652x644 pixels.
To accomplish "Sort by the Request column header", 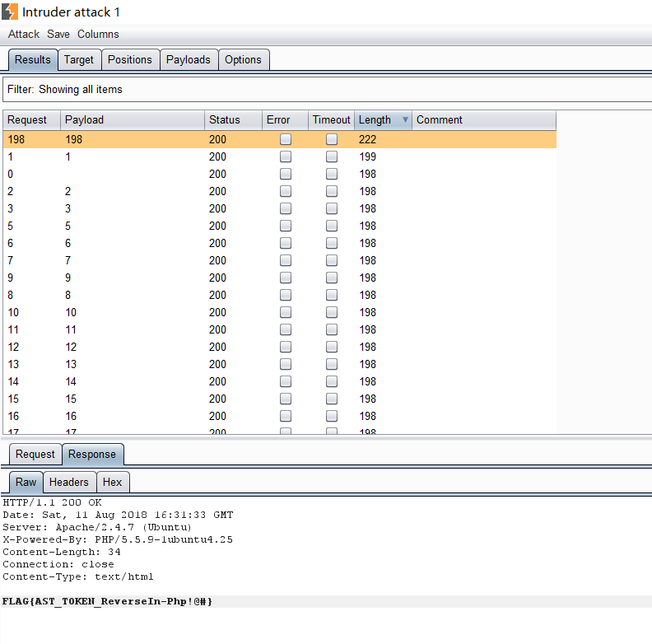I will (x=31, y=119).
